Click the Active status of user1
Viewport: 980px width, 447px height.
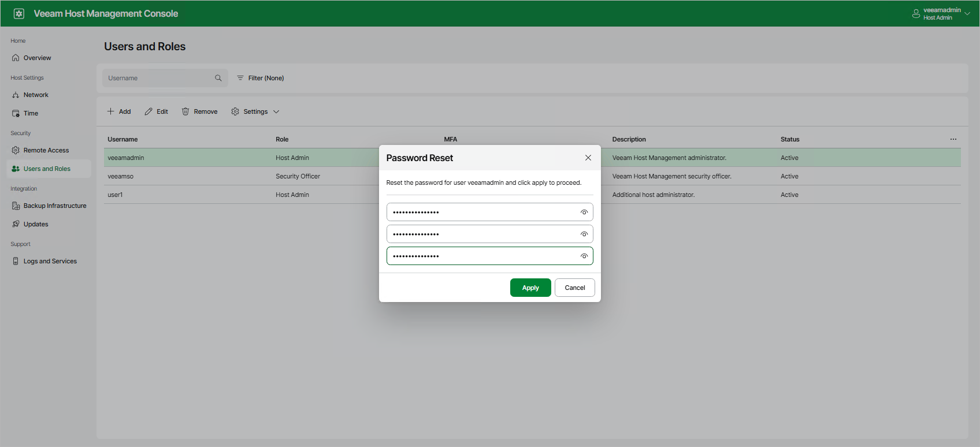pos(789,195)
